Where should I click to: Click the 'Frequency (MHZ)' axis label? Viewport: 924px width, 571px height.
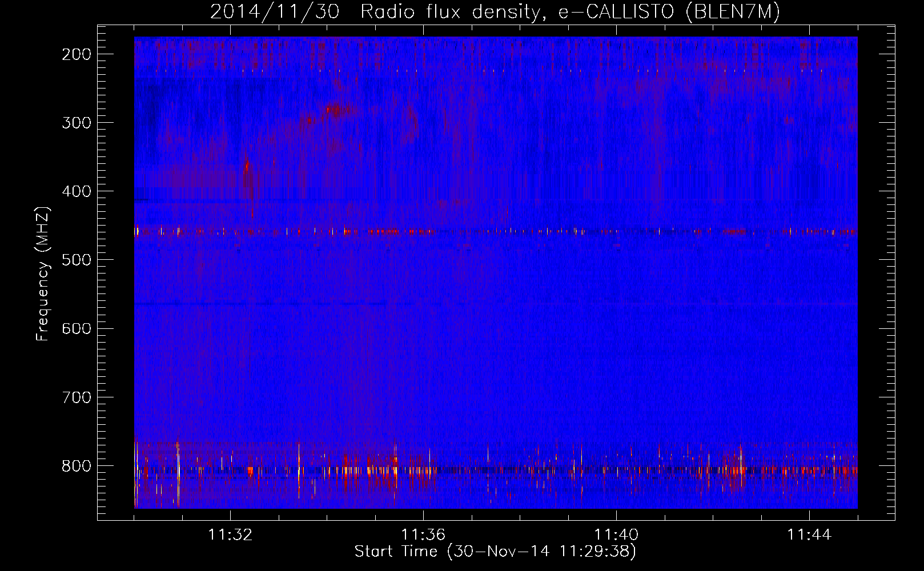click(x=43, y=274)
